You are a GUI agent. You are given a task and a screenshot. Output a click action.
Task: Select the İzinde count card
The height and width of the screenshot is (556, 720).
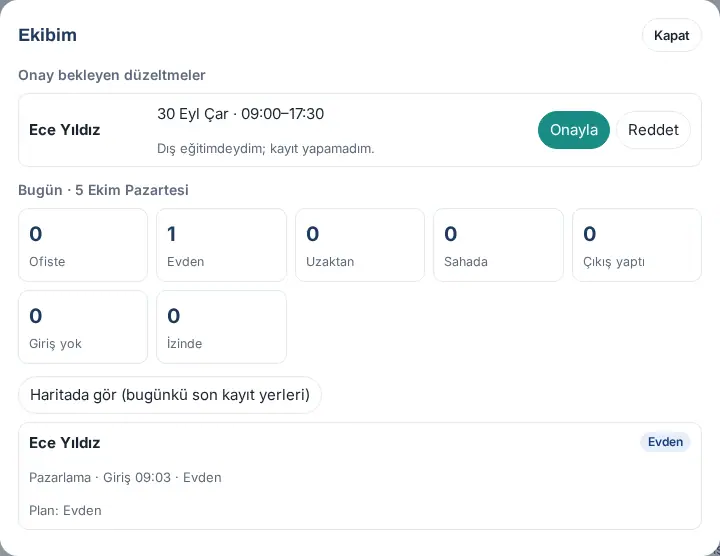pos(221,327)
